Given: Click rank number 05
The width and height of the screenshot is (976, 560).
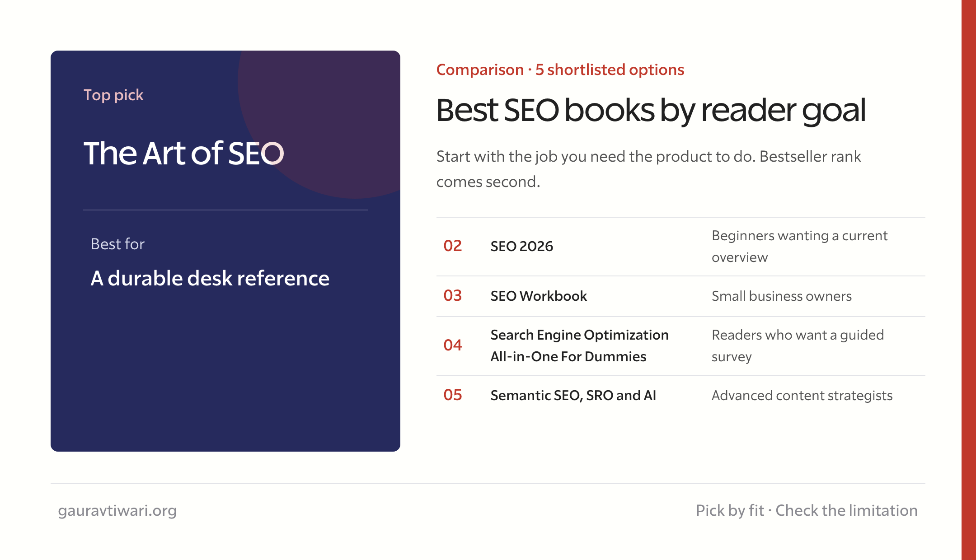Looking at the screenshot, I should pos(453,395).
